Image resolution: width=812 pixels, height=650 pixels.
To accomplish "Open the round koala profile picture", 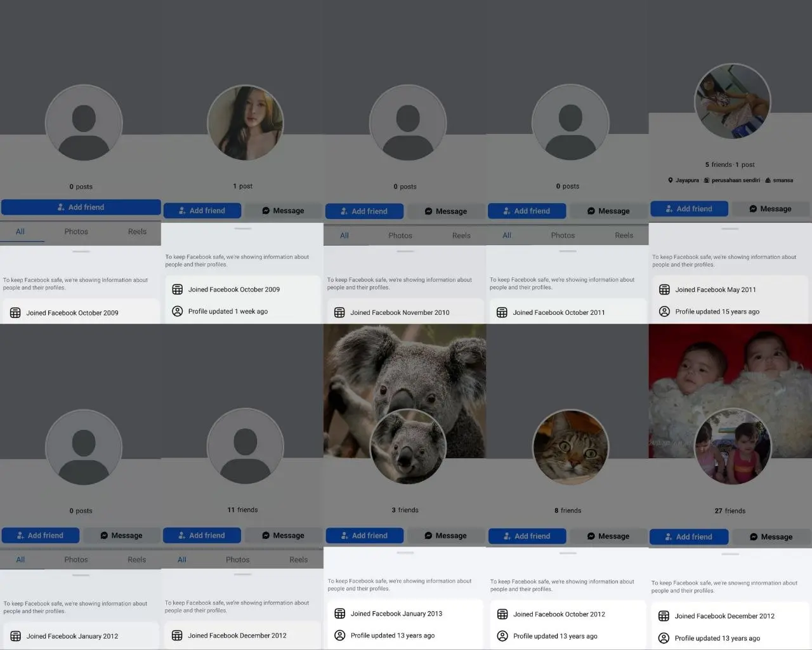I will click(x=408, y=448).
